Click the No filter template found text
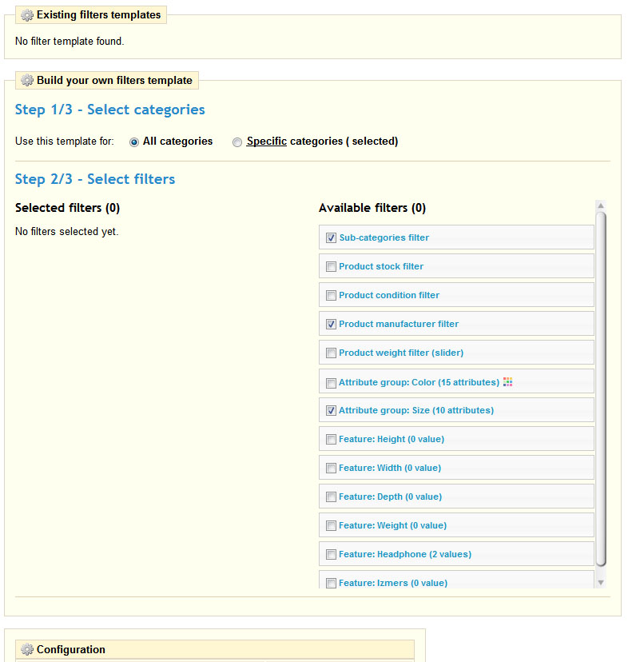The width and height of the screenshot is (644, 662). click(x=70, y=42)
